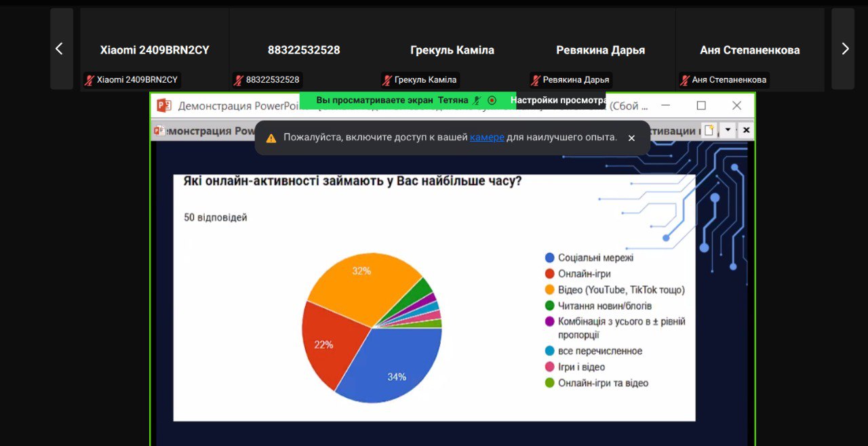Click the muted mic icon next to 88322532528

point(238,80)
